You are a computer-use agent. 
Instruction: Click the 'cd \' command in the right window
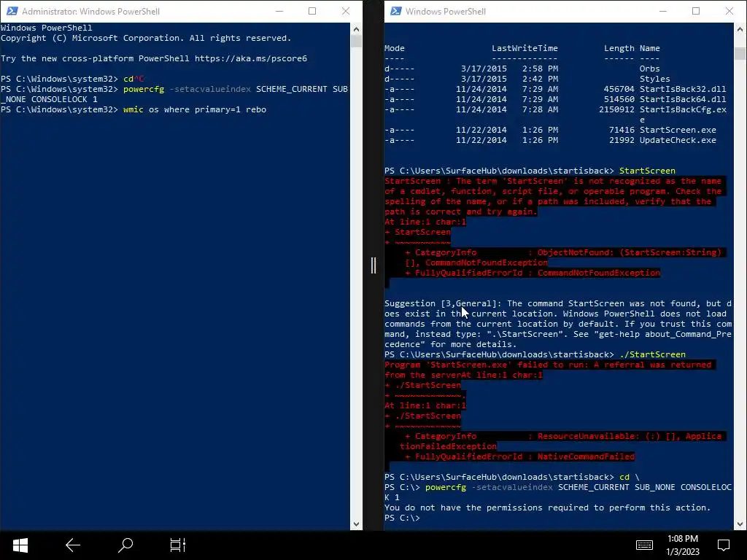coord(630,477)
